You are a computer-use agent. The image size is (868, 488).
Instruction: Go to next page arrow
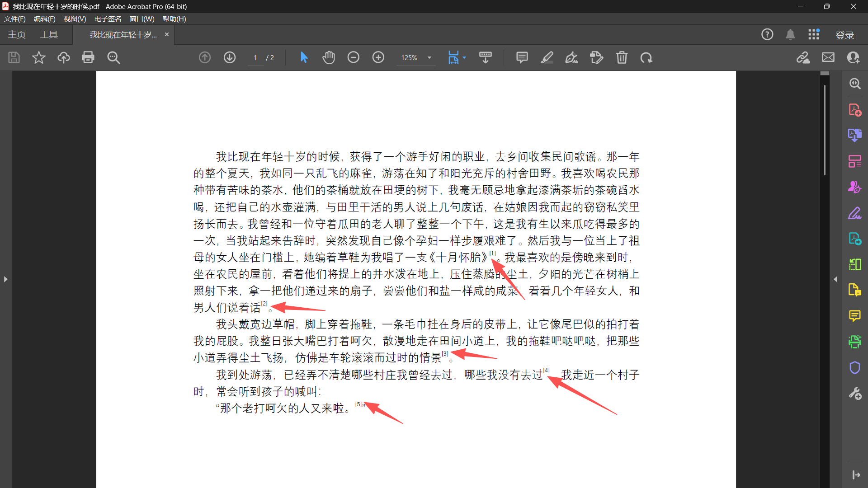tap(230, 57)
